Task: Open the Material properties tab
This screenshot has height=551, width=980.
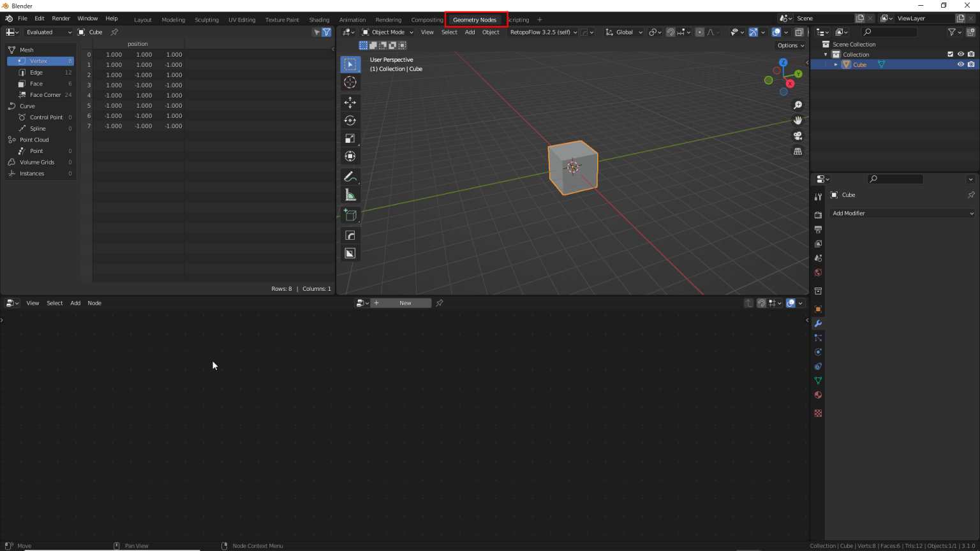Action: pyautogui.click(x=818, y=395)
